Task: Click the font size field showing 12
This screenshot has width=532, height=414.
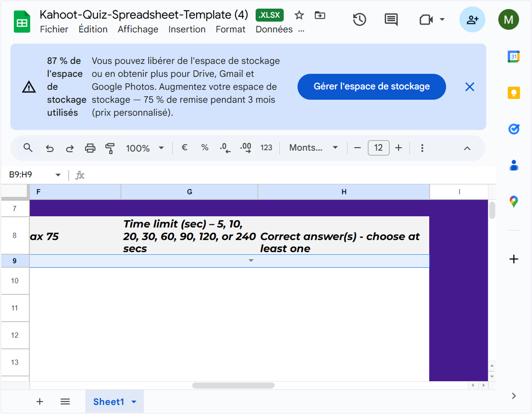Action: pyautogui.click(x=379, y=148)
